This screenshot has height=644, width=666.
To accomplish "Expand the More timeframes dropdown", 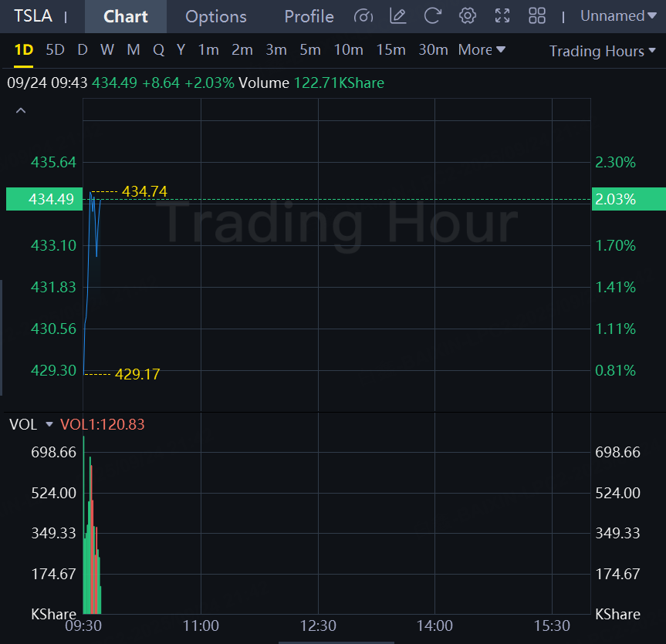I will (x=482, y=49).
